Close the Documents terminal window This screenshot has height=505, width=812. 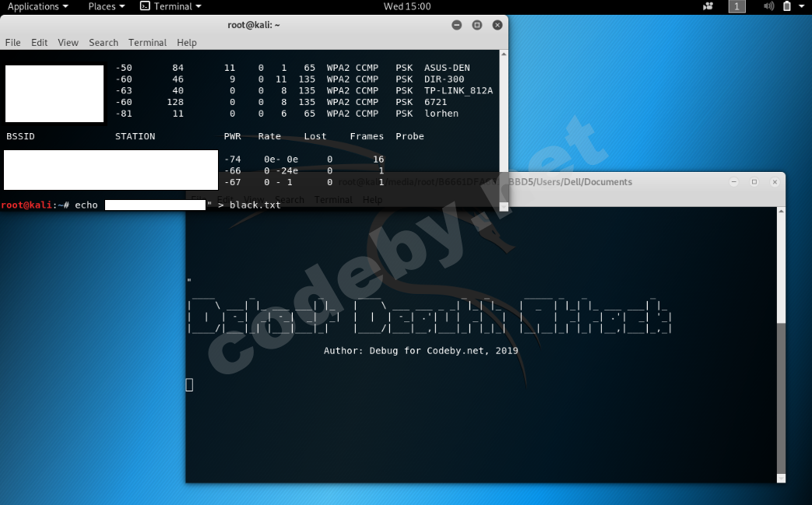775,181
